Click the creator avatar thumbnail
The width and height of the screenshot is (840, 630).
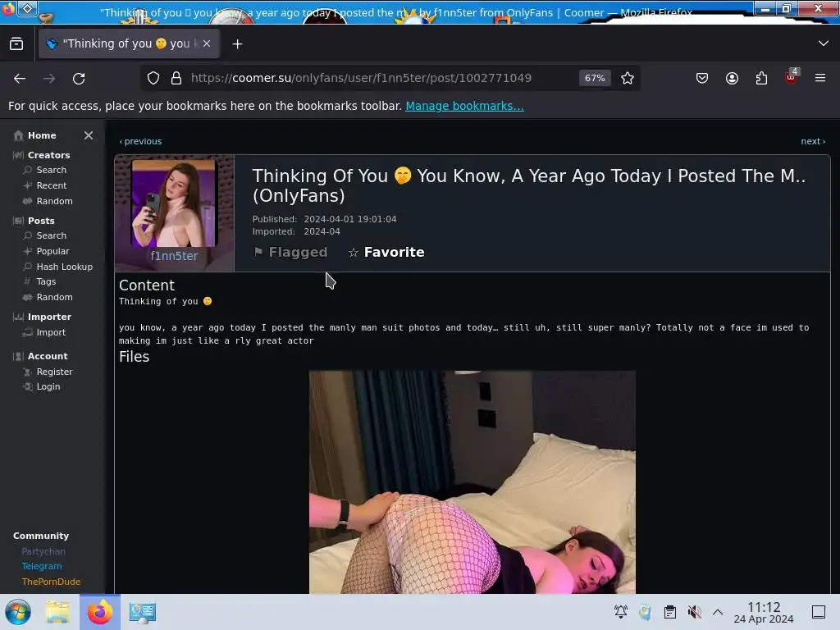coord(174,203)
